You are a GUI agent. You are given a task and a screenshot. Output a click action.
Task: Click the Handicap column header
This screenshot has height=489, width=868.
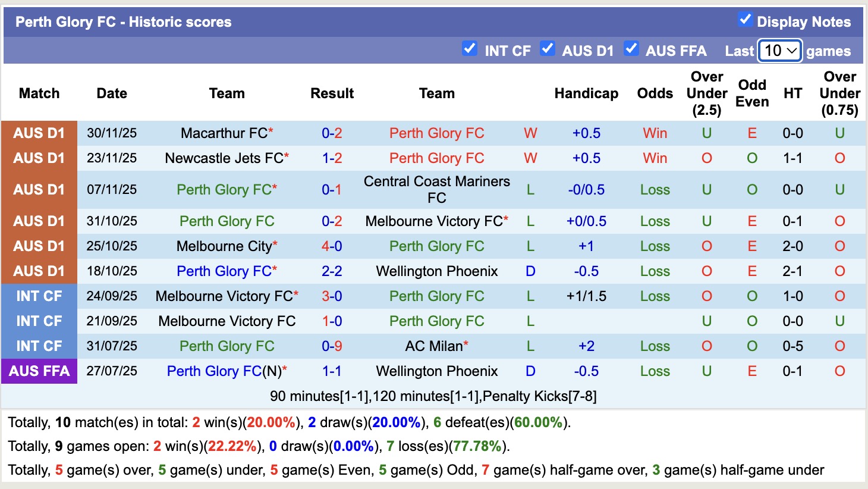point(586,93)
